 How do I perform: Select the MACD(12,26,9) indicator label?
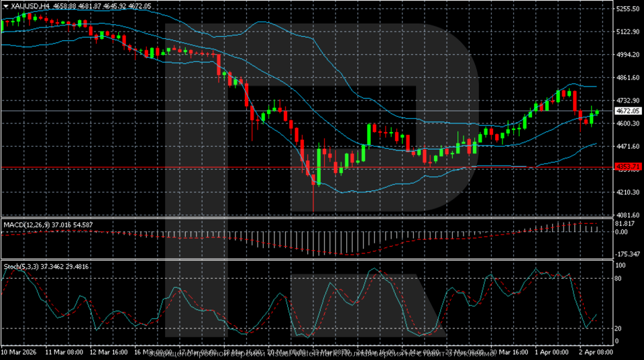coord(26,223)
